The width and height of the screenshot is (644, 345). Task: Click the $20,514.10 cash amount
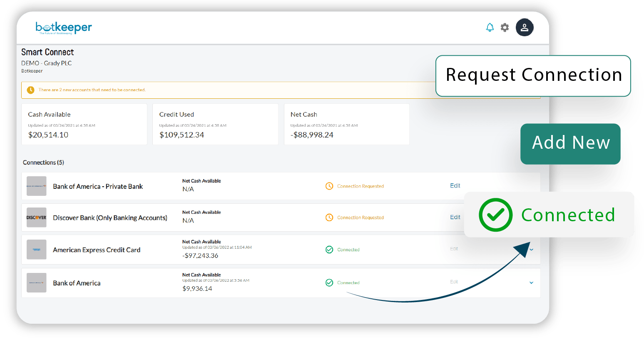[x=48, y=135]
